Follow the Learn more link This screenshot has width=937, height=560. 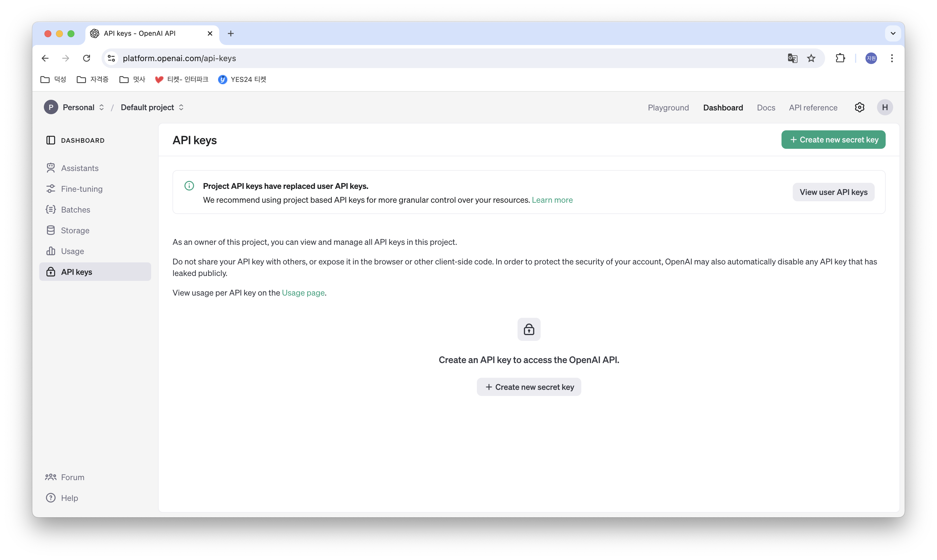click(552, 200)
